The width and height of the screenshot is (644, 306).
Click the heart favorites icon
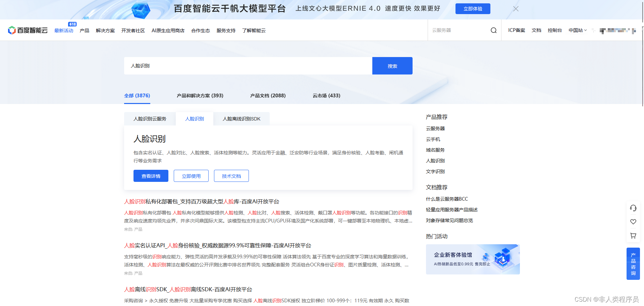click(633, 222)
